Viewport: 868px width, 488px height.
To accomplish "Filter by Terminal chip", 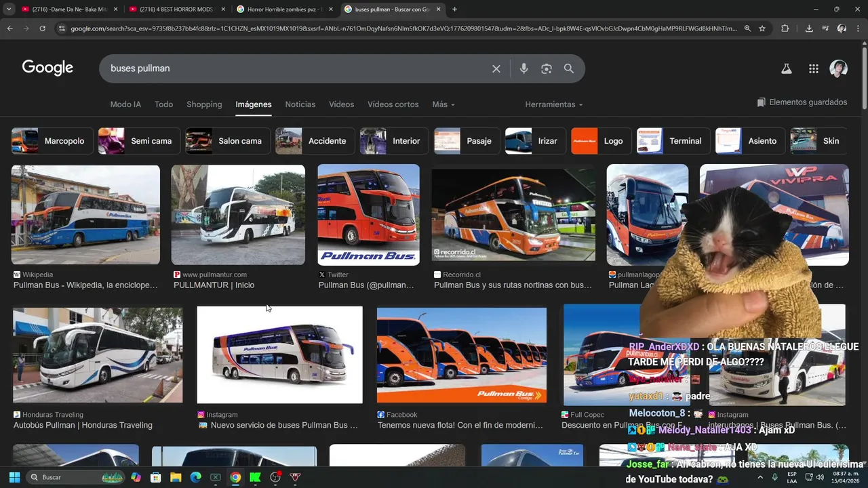I will [x=673, y=141].
